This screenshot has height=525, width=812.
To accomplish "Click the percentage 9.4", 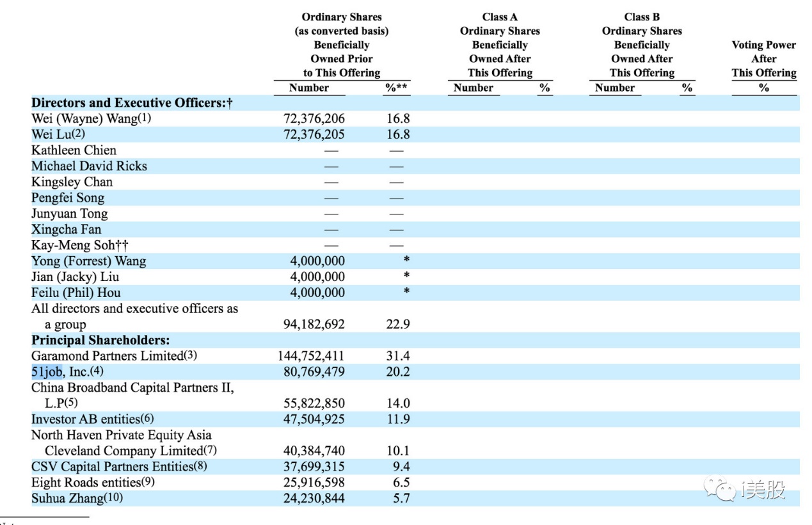I will tap(401, 467).
